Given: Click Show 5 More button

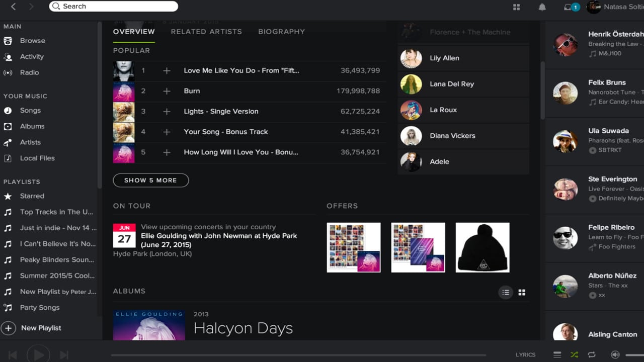Looking at the screenshot, I should (x=151, y=180).
